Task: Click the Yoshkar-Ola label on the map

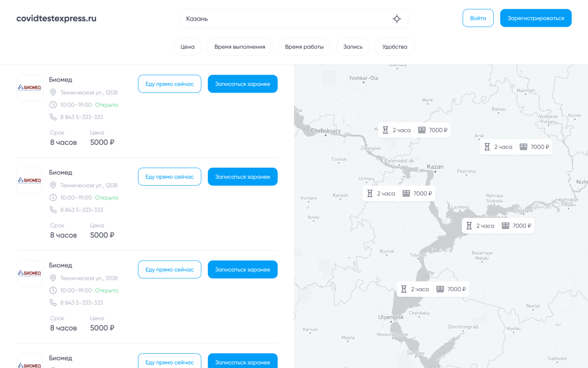Action: coord(363,78)
